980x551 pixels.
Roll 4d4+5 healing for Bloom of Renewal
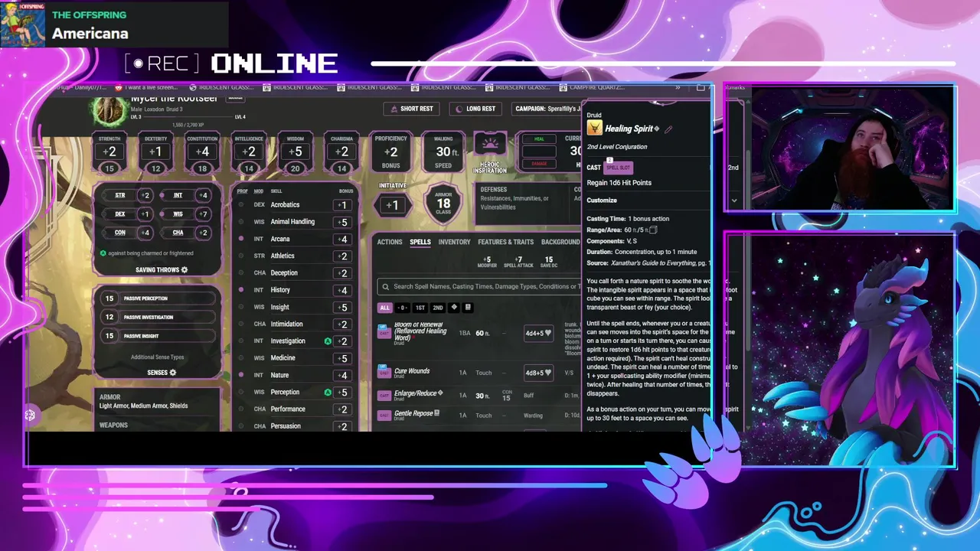point(538,333)
